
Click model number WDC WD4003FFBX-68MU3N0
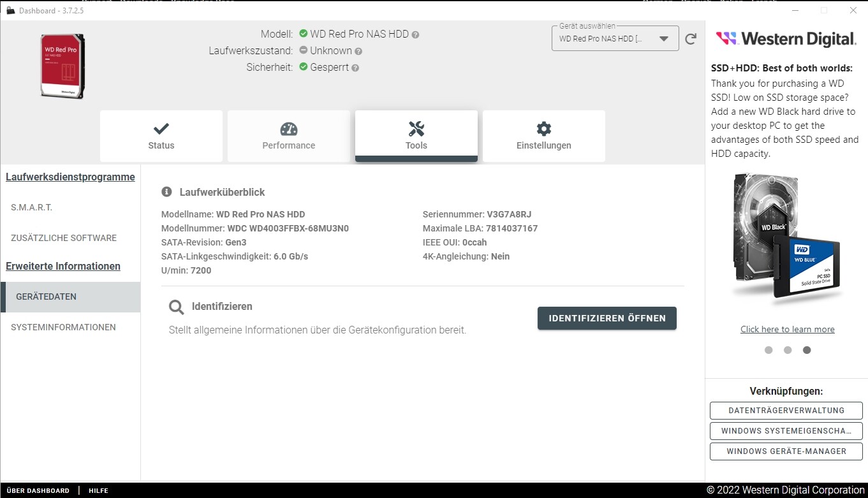click(288, 228)
